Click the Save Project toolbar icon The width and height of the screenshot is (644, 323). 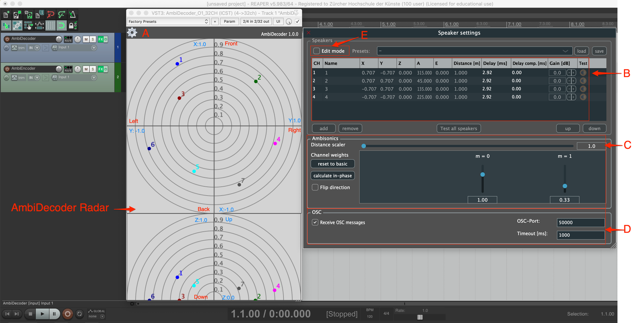[29, 15]
